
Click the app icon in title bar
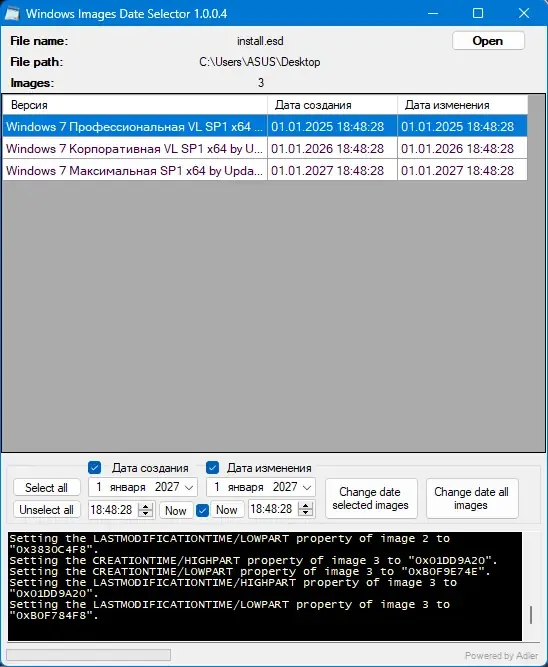[12, 14]
